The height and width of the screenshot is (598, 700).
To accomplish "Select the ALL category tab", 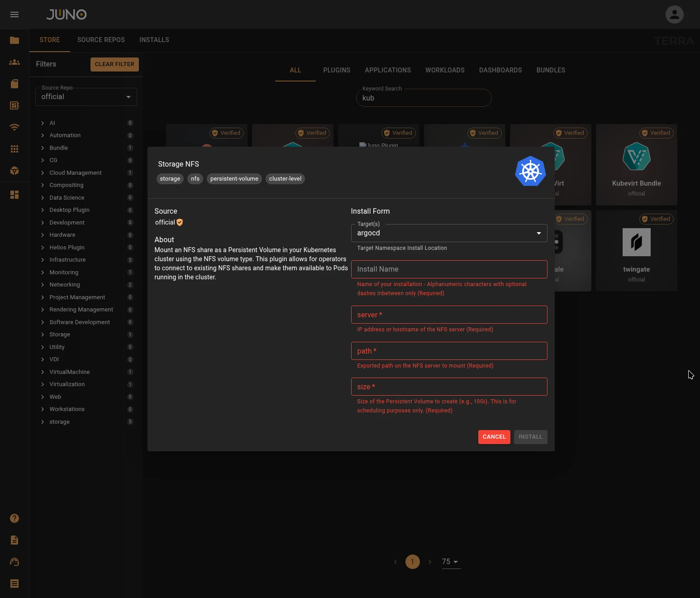I will pos(295,70).
